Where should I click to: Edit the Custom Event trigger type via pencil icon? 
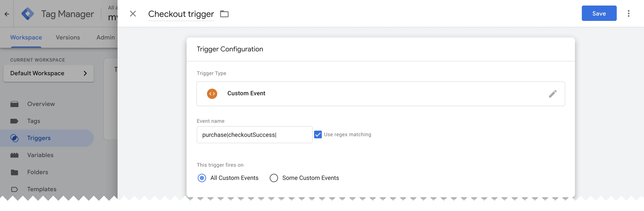(x=553, y=94)
